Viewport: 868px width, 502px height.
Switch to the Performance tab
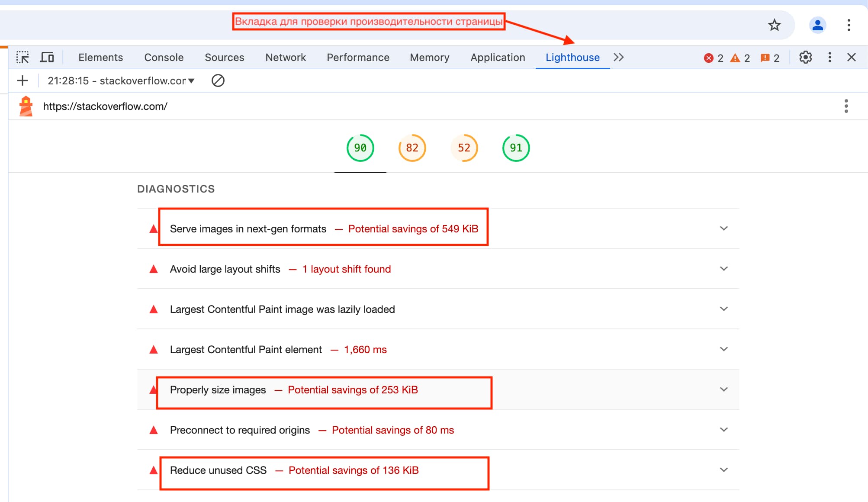pyautogui.click(x=358, y=57)
